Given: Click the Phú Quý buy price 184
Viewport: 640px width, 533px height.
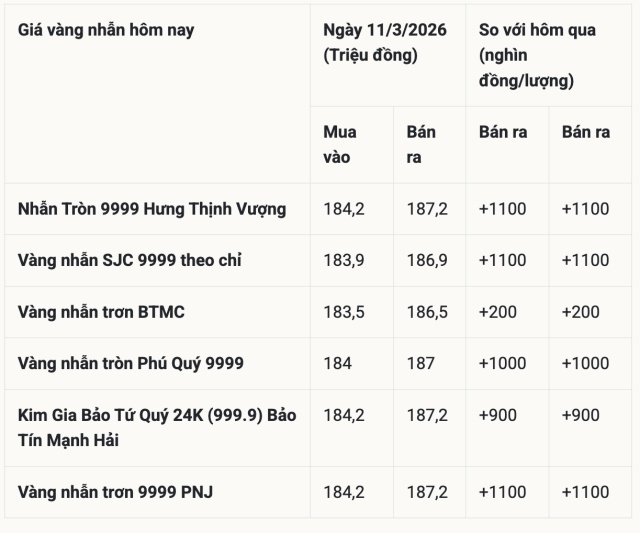Looking at the screenshot, I should click(x=338, y=363).
